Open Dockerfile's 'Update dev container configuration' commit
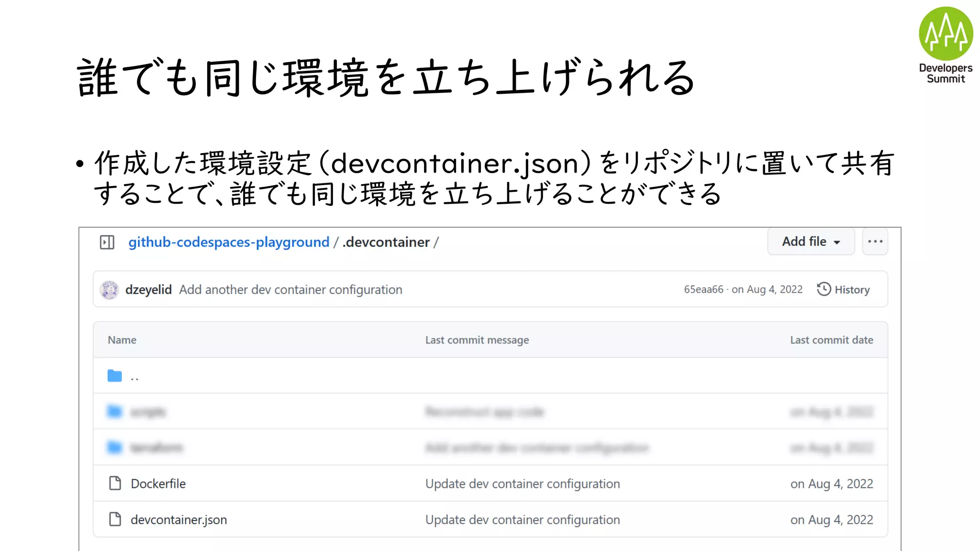This screenshot has height=551, width=980. click(x=523, y=484)
